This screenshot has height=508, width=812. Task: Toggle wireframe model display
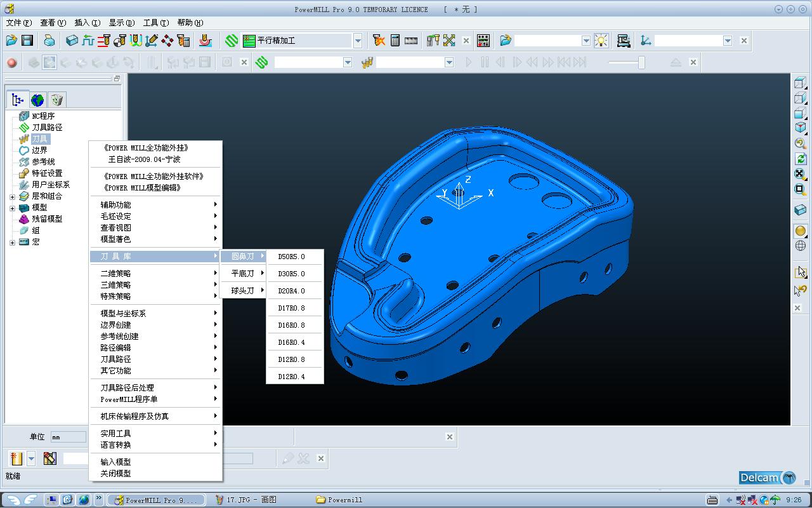[x=800, y=246]
